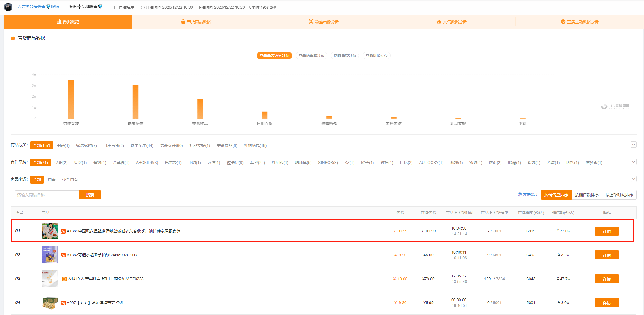Click the shopping bag icon in tab
This screenshot has height=315, width=644.
point(183,22)
